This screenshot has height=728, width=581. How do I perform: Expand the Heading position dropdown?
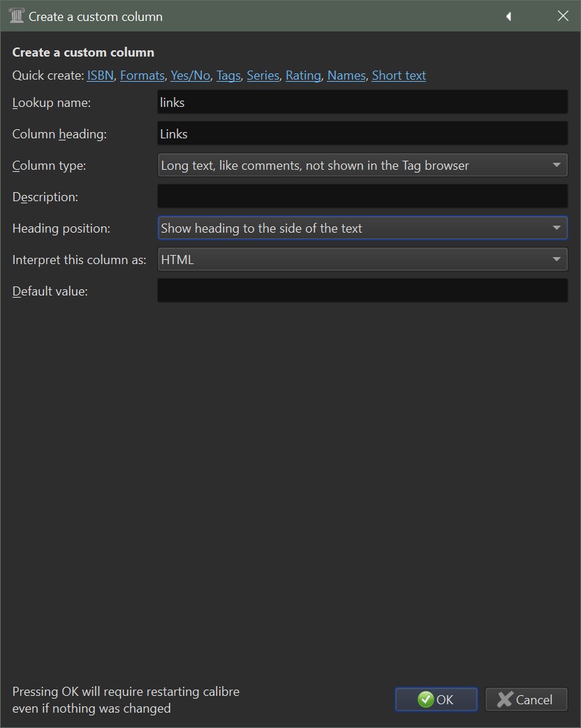tap(362, 228)
